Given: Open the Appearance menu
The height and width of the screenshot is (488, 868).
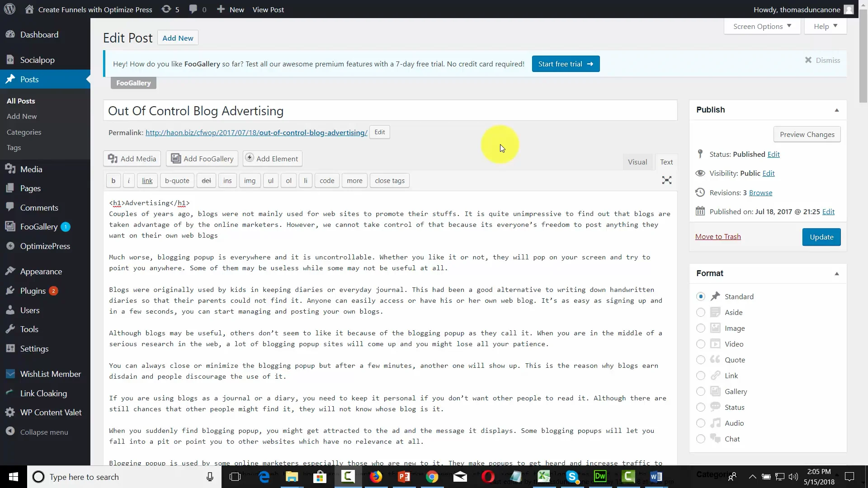Looking at the screenshot, I should (x=41, y=272).
